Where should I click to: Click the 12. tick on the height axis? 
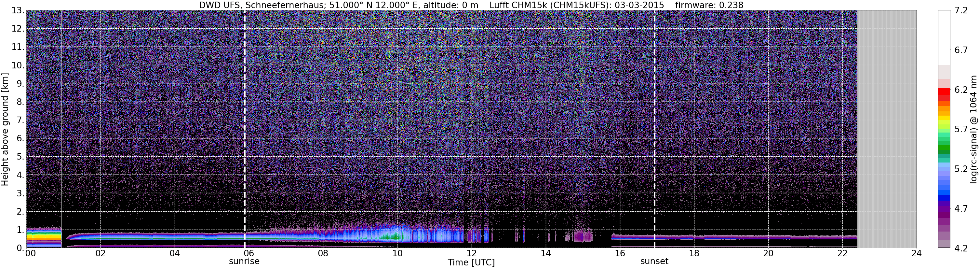18,29
